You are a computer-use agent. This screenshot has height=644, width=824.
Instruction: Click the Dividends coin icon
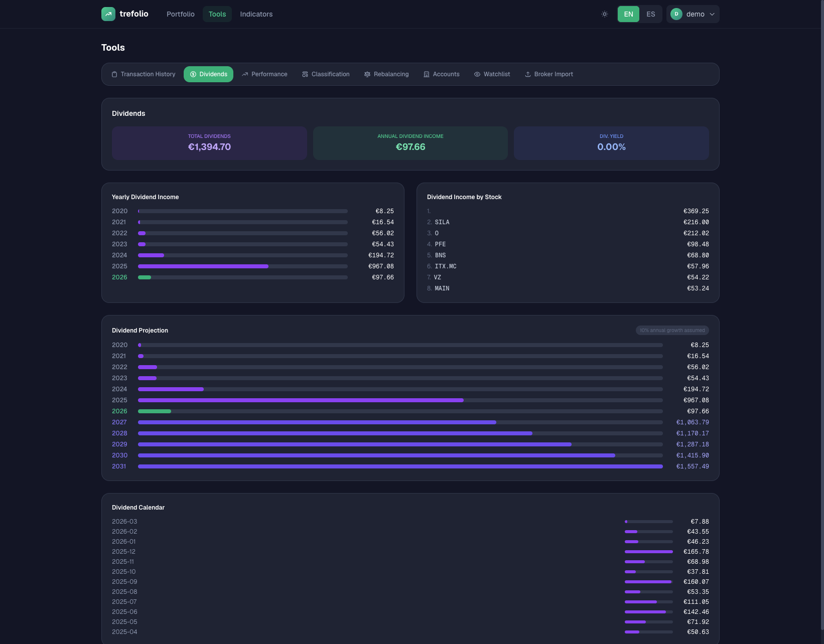[x=193, y=74]
